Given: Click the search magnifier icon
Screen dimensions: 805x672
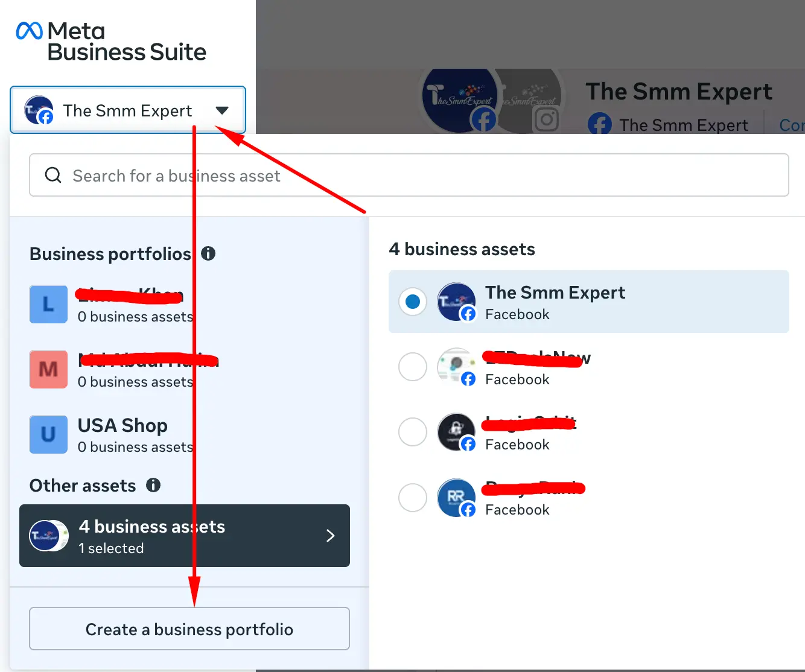Looking at the screenshot, I should (x=53, y=175).
